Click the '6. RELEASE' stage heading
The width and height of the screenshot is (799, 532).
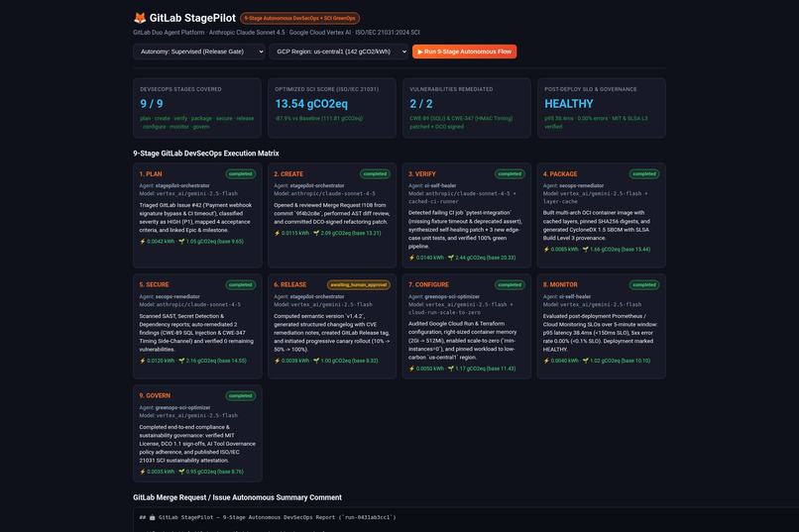point(289,285)
